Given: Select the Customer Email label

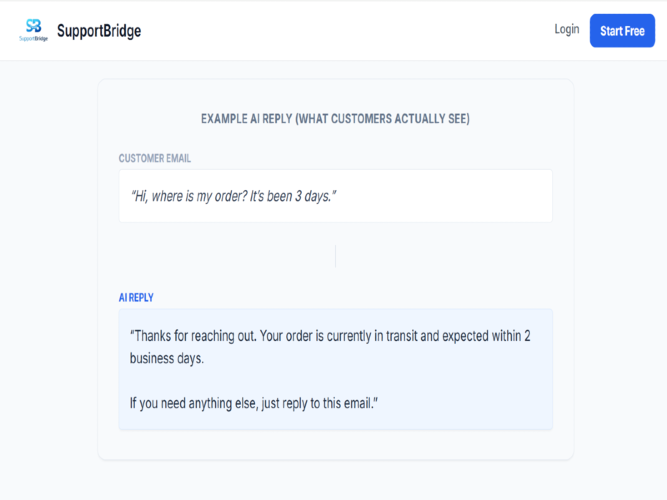Looking at the screenshot, I should coord(155,158).
